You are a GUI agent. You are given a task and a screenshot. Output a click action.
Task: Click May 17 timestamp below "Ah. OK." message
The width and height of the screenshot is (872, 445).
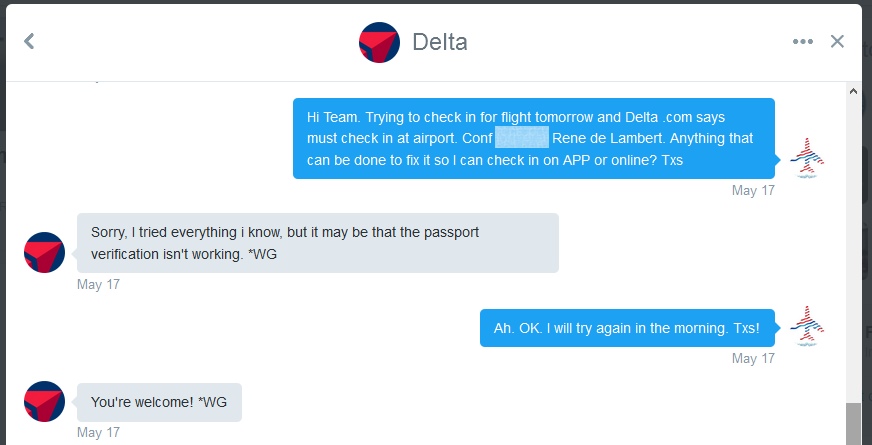(x=753, y=358)
